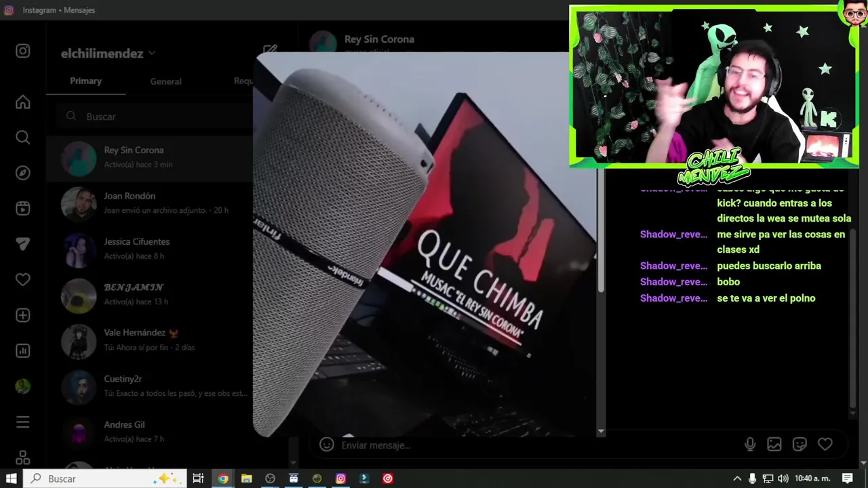Show hidden system tray icons
Image resolution: width=868 pixels, height=488 pixels.
coord(737,479)
